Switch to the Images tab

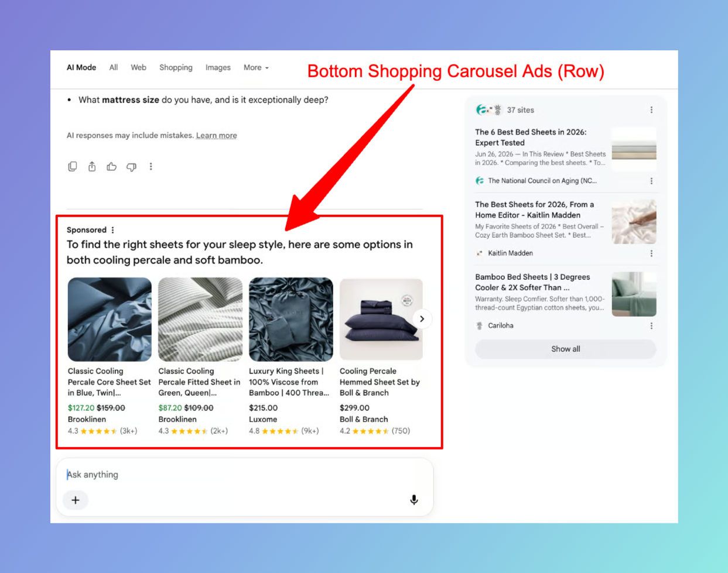[x=218, y=68]
